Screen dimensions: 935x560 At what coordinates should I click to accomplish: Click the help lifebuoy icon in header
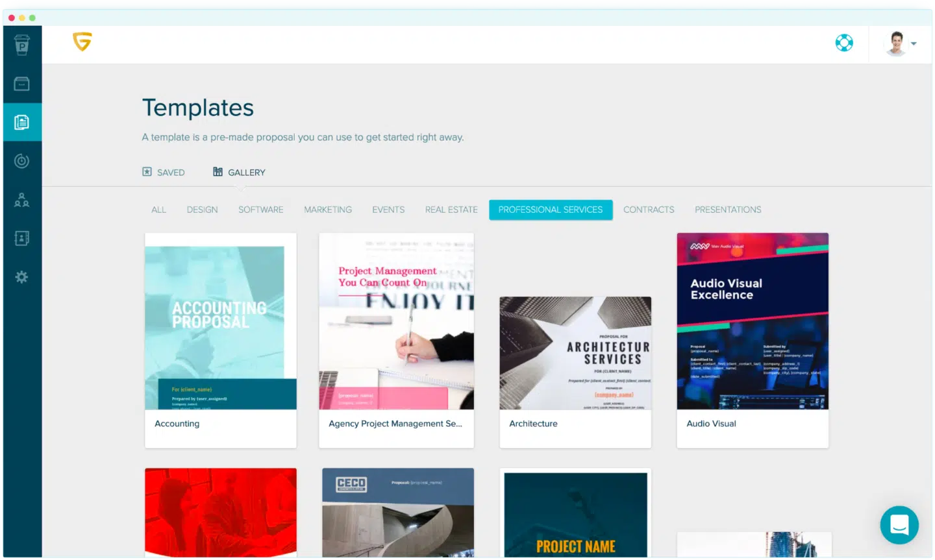[843, 42]
